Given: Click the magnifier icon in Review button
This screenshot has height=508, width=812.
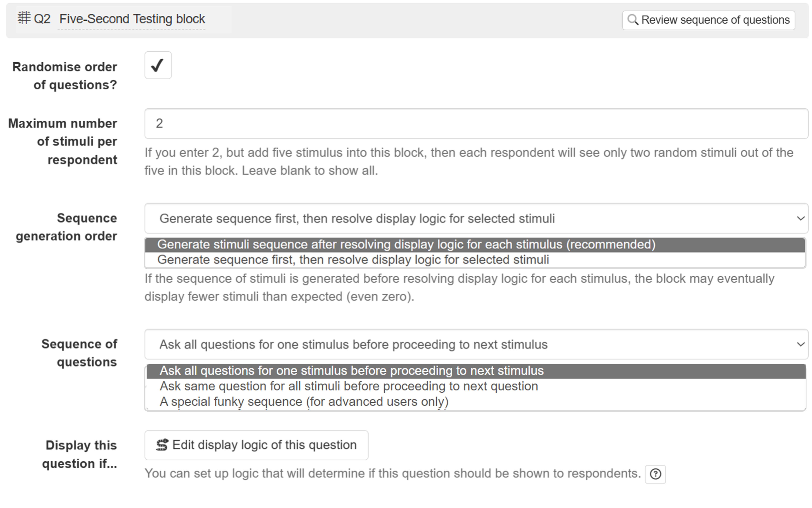Looking at the screenshot, I should [633, 20].
